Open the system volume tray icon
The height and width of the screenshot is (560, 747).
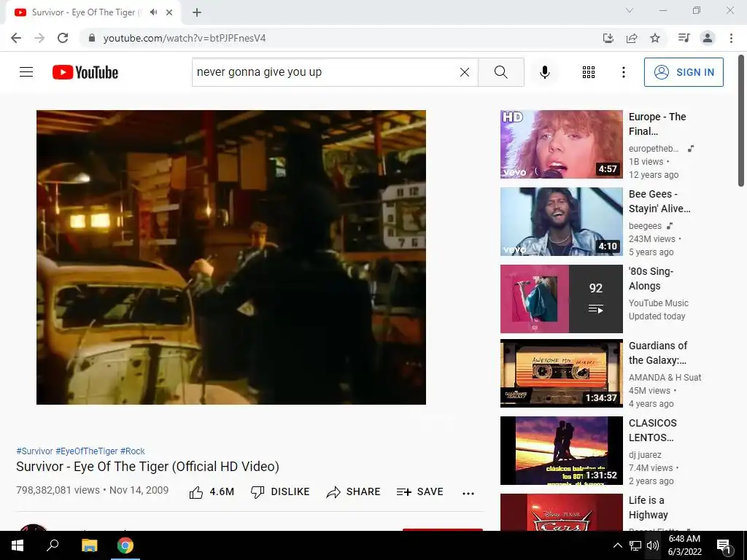pyautogui.click(x=653, y=545)
